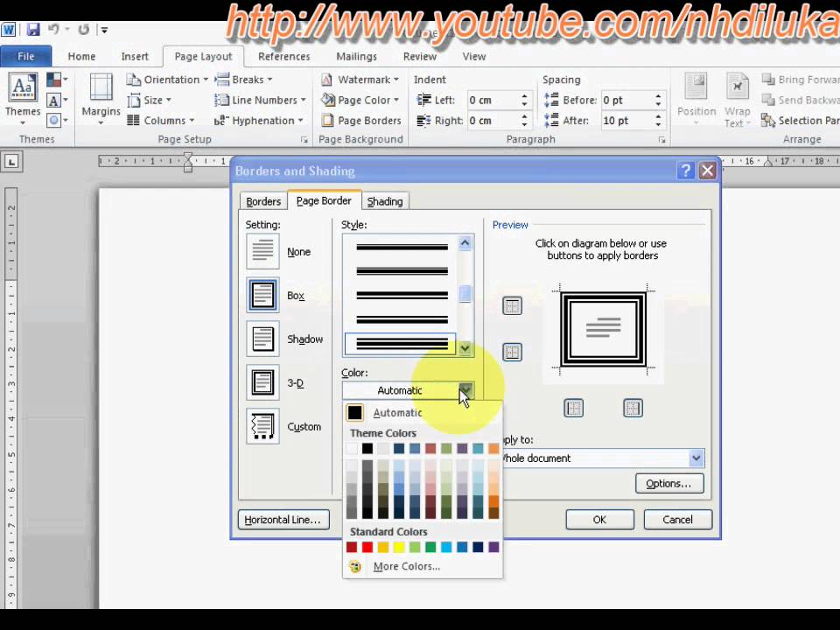
Task: Click the Redo icon in quick access toolbar
Action: click(84, 30)
